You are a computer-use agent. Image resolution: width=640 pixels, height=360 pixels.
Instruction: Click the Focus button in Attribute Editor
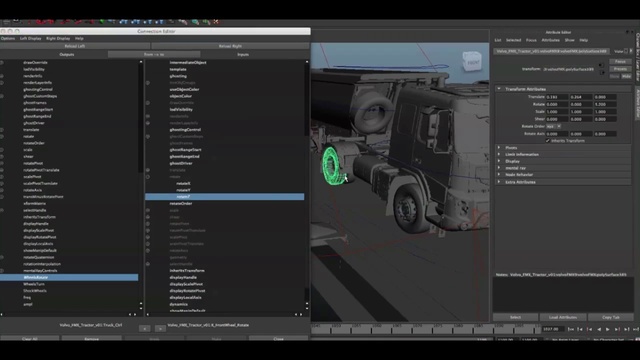620,62
